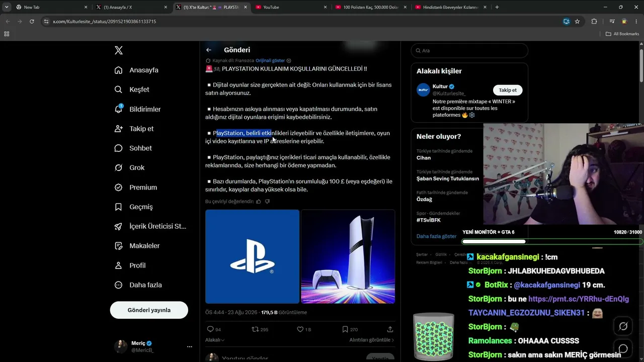Image resolution: width=644 pixels, height=362 pixels.
Task: Go to Keşfet explore page
Action: tap(132, 89)
